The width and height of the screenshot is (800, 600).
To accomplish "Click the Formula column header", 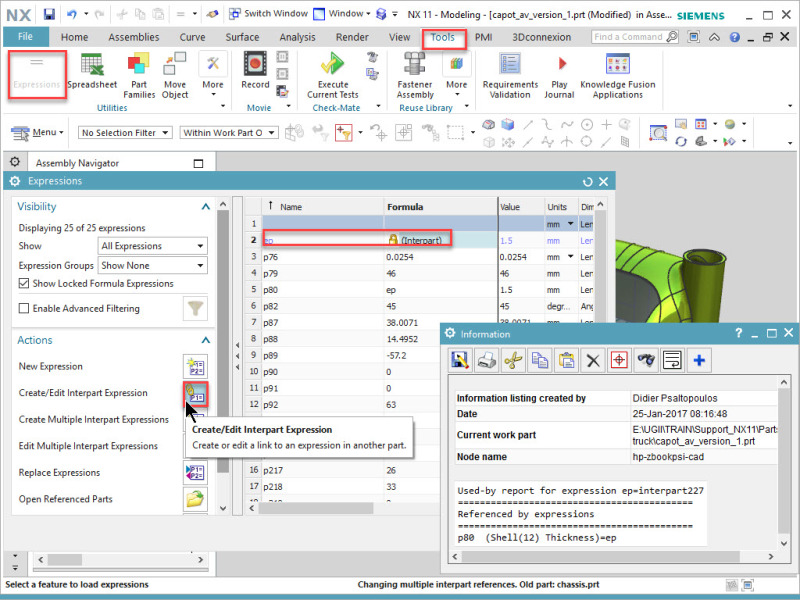I will tap(440, 207).
